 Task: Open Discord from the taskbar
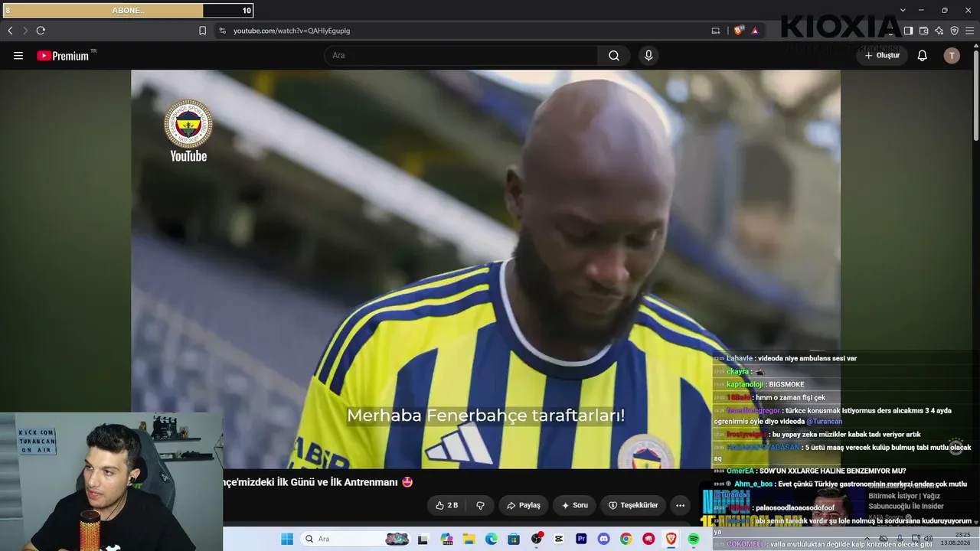point(604,539)
